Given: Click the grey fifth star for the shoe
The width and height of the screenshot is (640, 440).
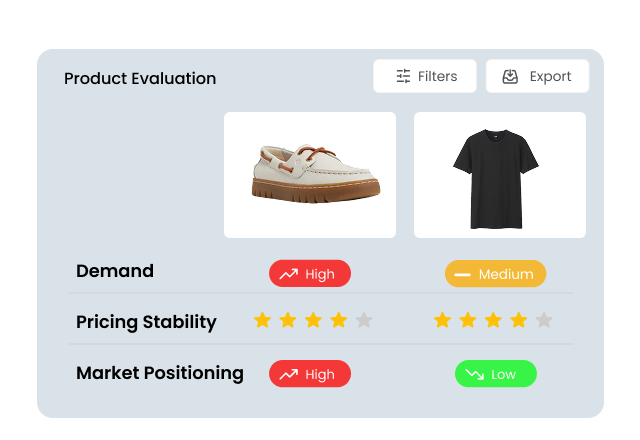Looking at the screenshot, I should pyautogui.click(x=364, y=320).
